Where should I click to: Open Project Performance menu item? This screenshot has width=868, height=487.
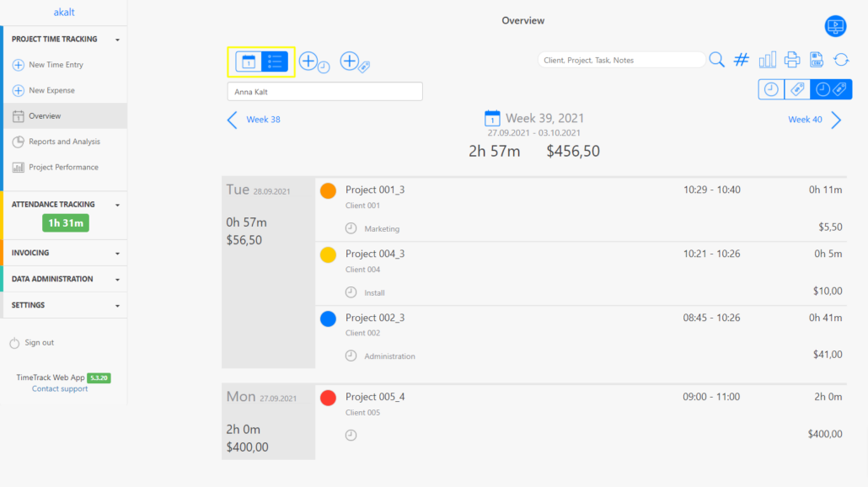pos(63,167)
